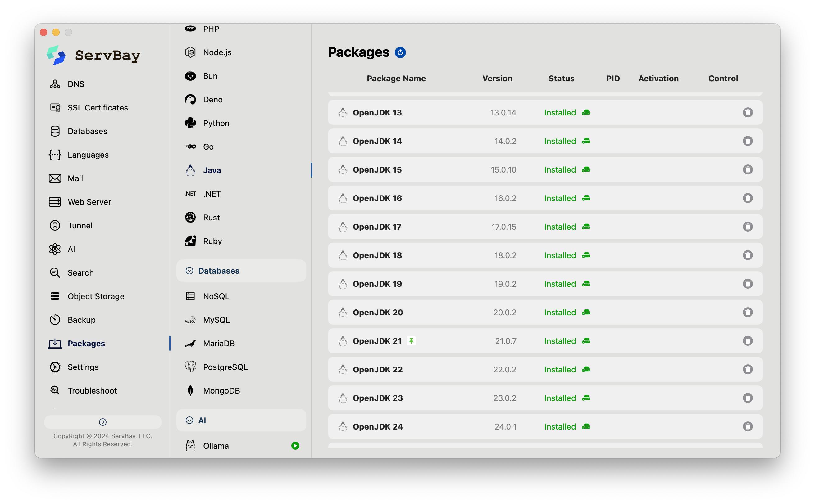The width and height of the screenshot is (815, 504).
Task: Select Ollama in the package categories
Action: (207, 446)
